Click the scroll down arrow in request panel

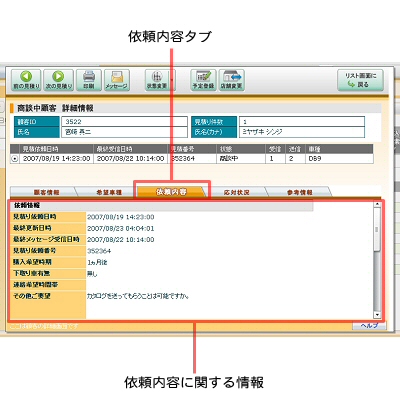coord(377,315)
